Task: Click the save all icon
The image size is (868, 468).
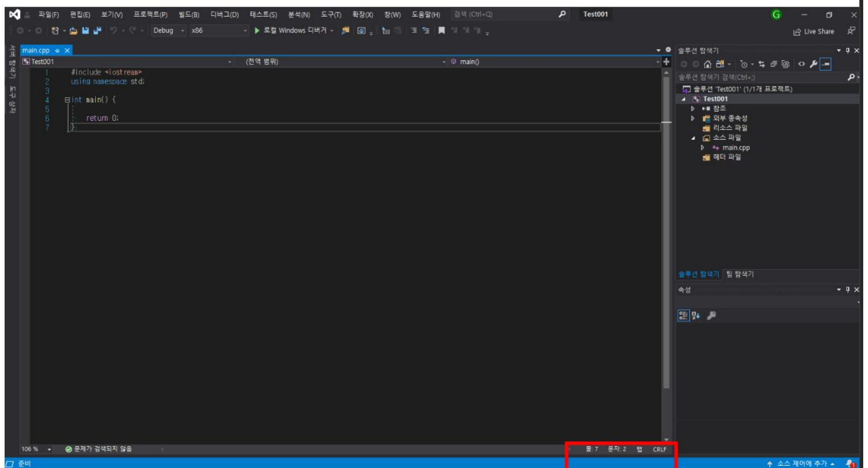Action: coord(97,31)
